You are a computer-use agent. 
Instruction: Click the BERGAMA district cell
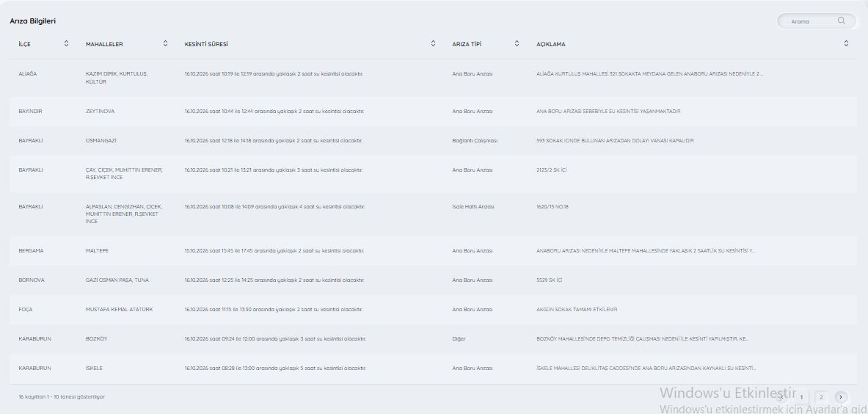point(31,251)
